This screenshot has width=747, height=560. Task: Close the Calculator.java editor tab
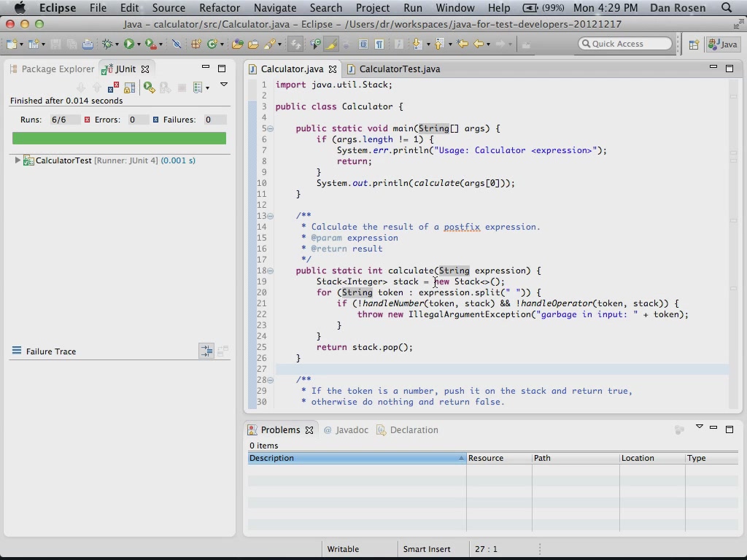coord(333,69)
